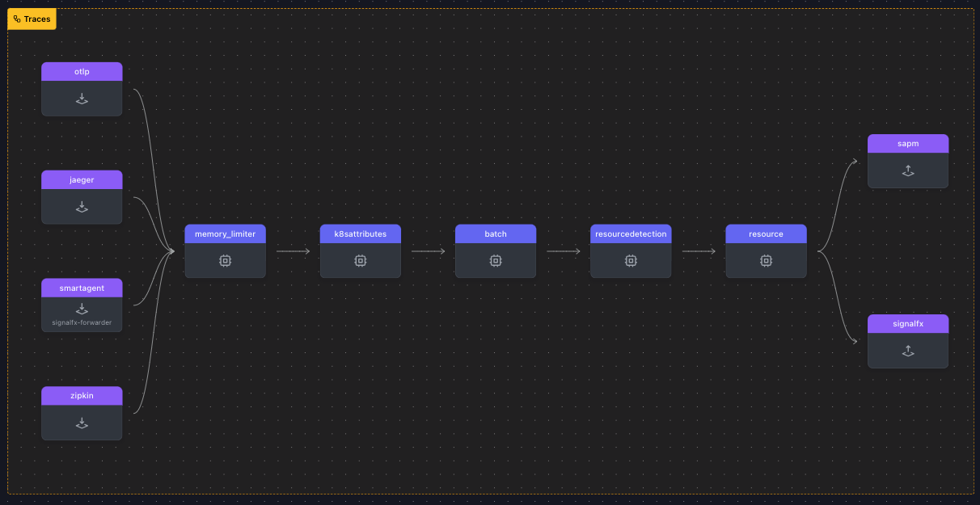Select the signalfx exporter node header
The height and width of the screenshot is (505, 980).
pos(908,323)
